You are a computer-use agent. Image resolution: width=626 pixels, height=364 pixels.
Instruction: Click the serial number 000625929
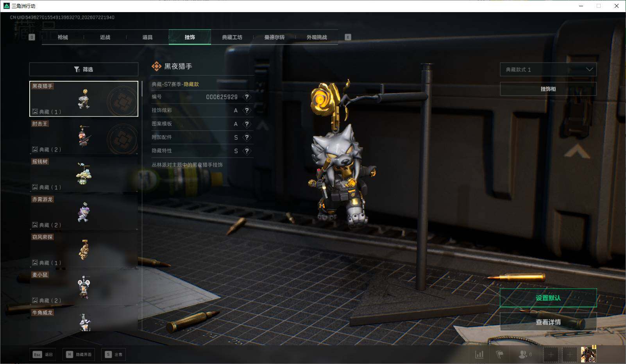pos(222,97)
